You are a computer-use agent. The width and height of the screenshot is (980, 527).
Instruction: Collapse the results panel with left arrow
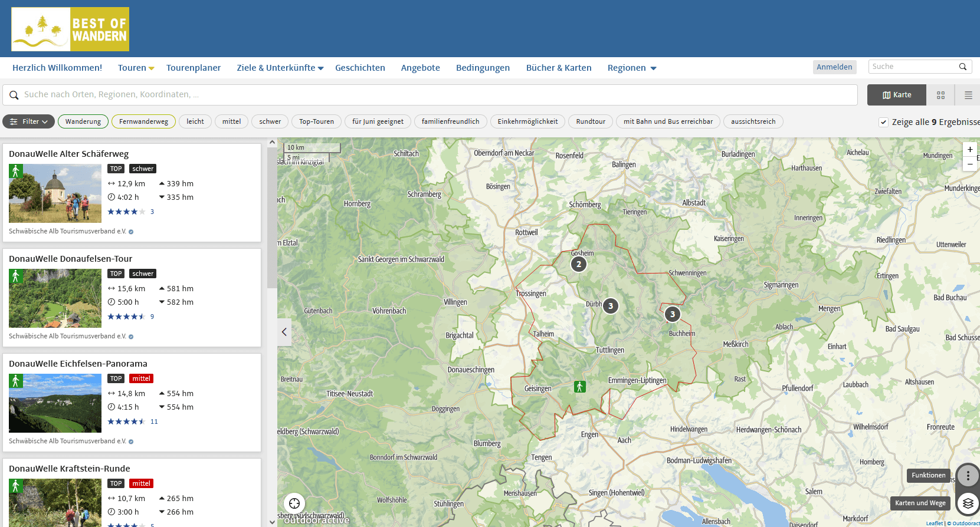pos(284,332)
